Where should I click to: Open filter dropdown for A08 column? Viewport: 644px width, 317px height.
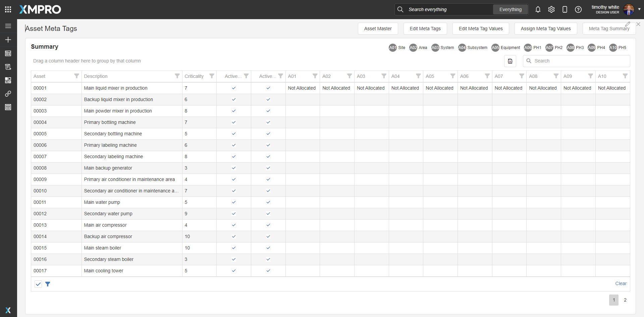click(556, 76)
